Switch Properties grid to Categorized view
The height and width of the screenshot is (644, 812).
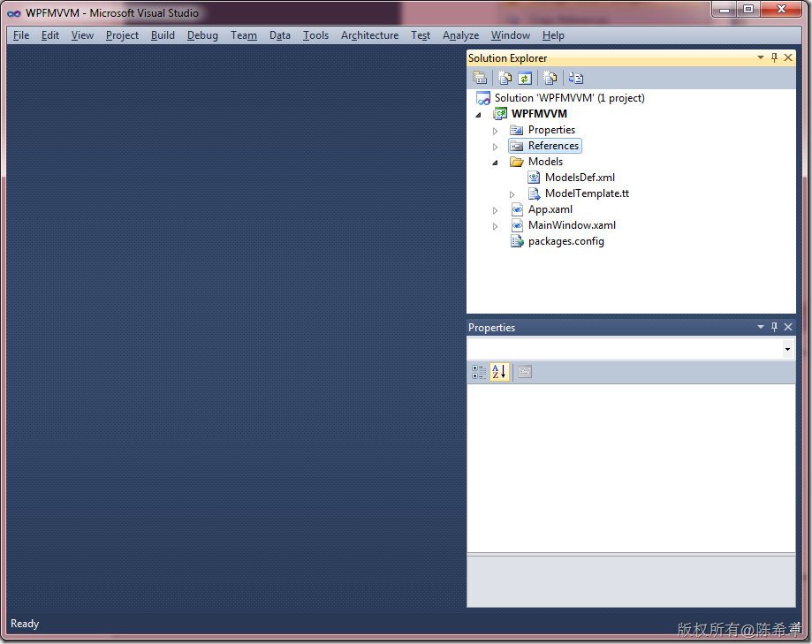pyautogui.click(x=479, y=372)
